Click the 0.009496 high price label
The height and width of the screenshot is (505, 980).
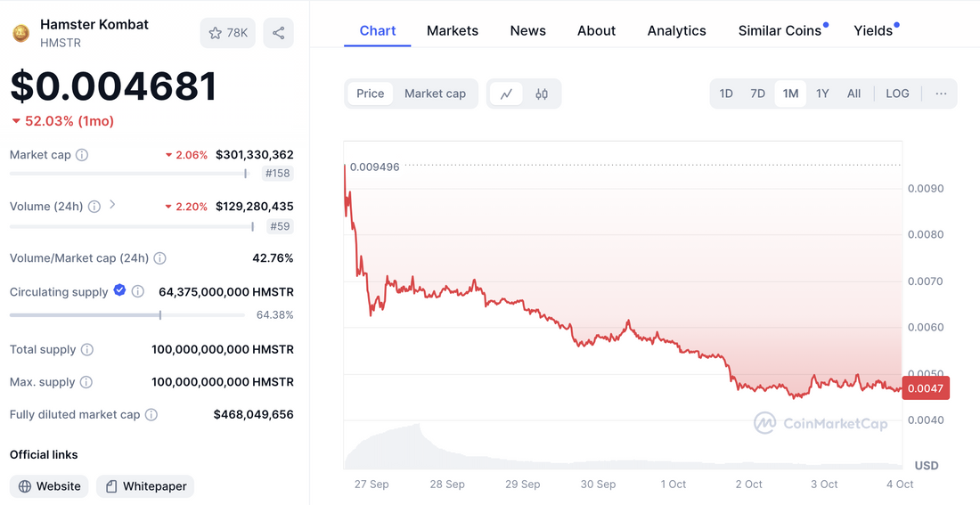tap(374, 167)
